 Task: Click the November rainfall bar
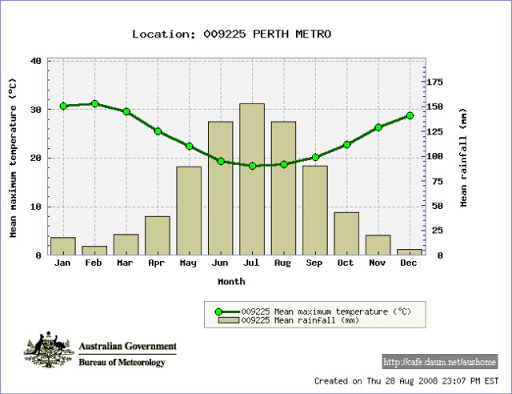point(378,245)
